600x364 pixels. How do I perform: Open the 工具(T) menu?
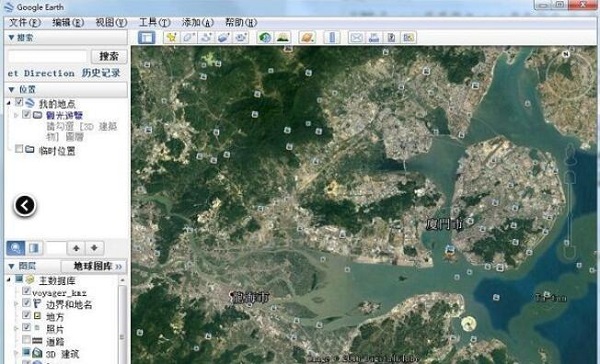155,23
